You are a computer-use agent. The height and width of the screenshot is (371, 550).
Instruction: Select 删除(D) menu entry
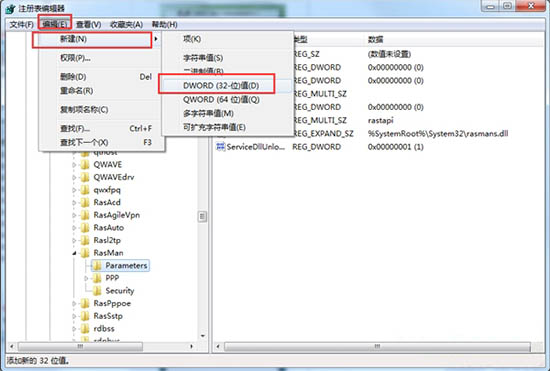tap(99, 77)
